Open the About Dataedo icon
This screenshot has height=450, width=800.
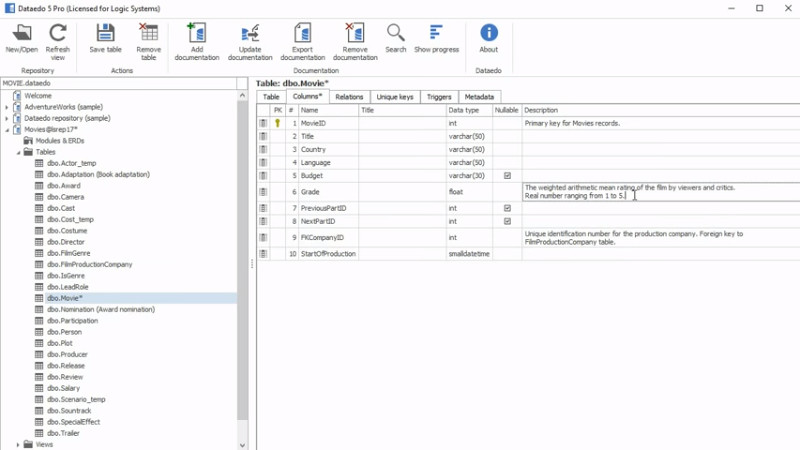point(489,33)
